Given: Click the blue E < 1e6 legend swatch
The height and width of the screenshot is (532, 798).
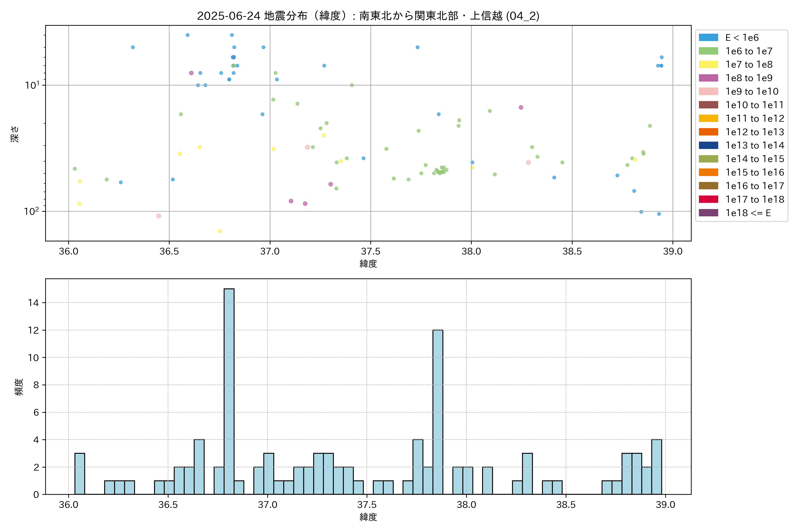Looking at the screenshot, I should coord(708,38).
